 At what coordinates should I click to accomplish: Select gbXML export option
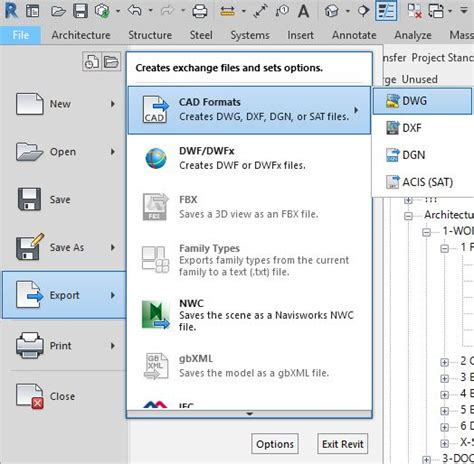click(x=249, y=366)
